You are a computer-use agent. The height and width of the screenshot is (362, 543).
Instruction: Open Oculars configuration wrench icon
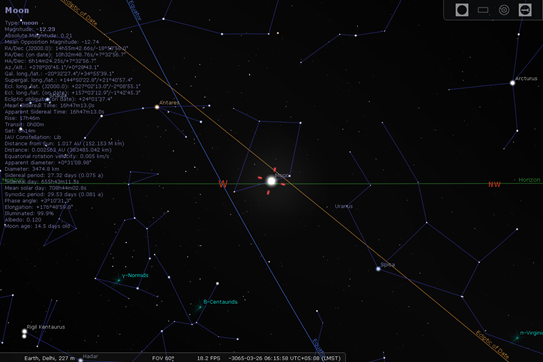tap(525, 10)
